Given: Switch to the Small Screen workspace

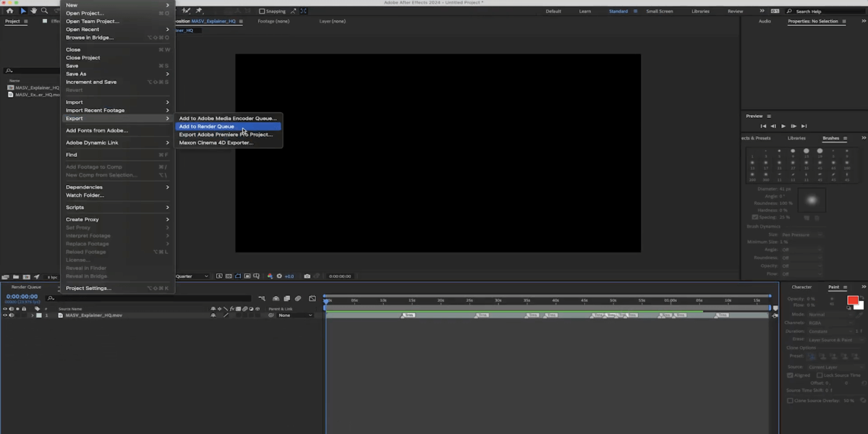Looking at the screenshot, I should pyautogui.click(x=659, y=12).
